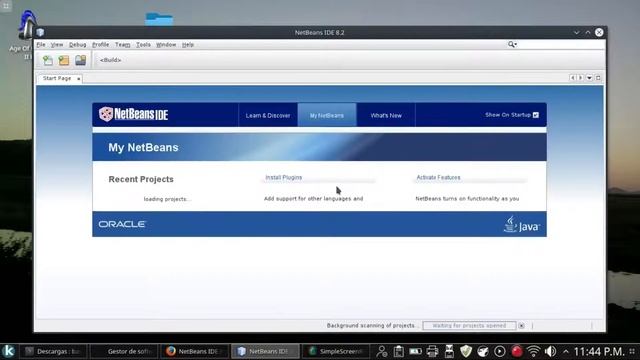This screenshot has width=640, height=360.
Task: Click the folder icon on the desktop
Action: click(x=159, y=19)
